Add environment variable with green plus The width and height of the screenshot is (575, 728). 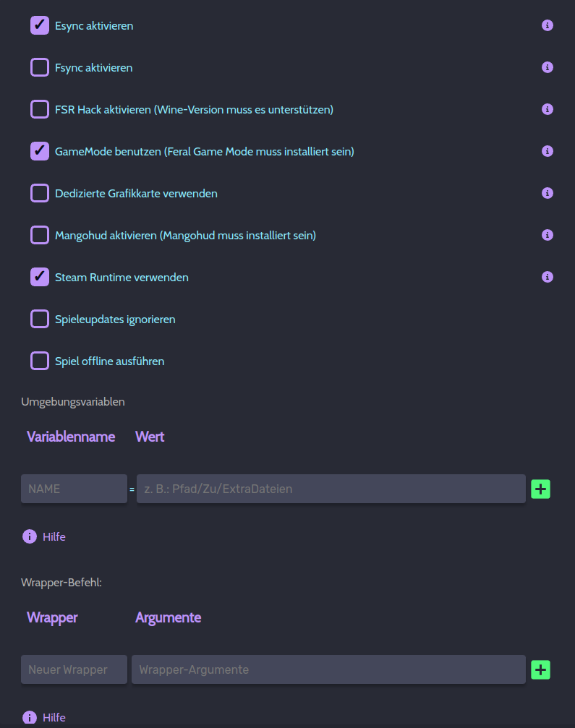[540, 489]
